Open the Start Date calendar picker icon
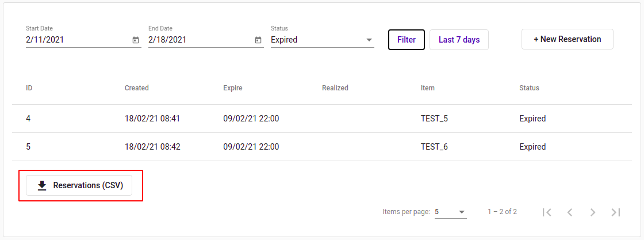Viewport: 644px width, 240px height. (136, 40)
